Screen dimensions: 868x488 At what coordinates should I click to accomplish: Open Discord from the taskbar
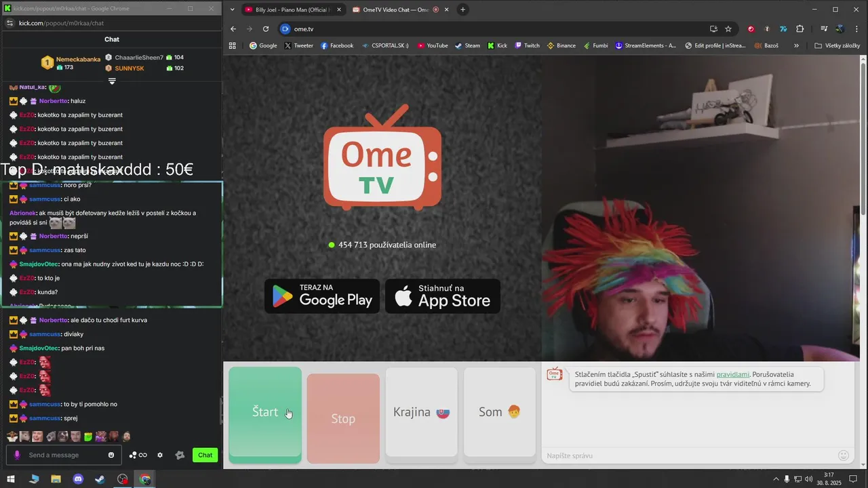click(78, 479)
